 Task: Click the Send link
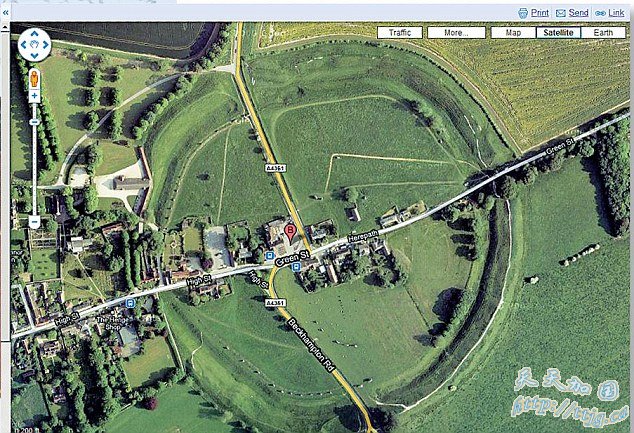[572, 12]
